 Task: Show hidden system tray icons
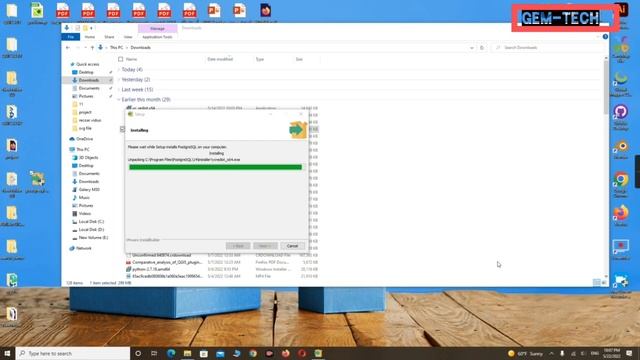[551, 353]
